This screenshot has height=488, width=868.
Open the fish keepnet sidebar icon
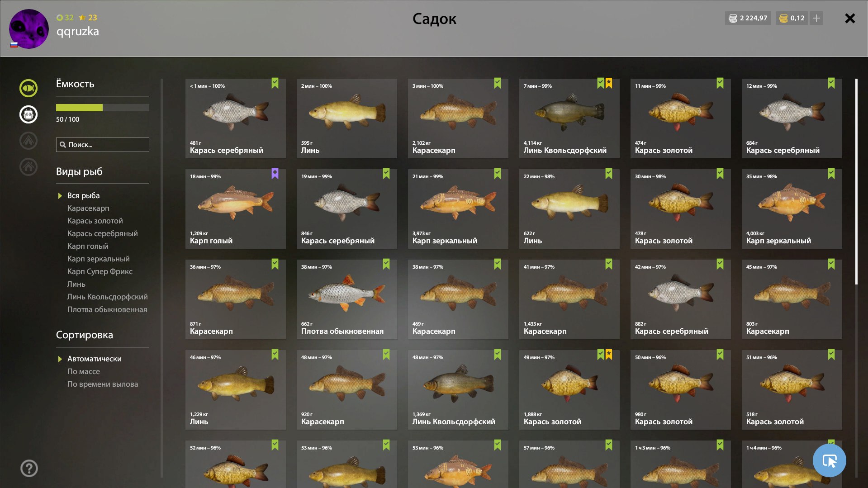pos(28,88)
